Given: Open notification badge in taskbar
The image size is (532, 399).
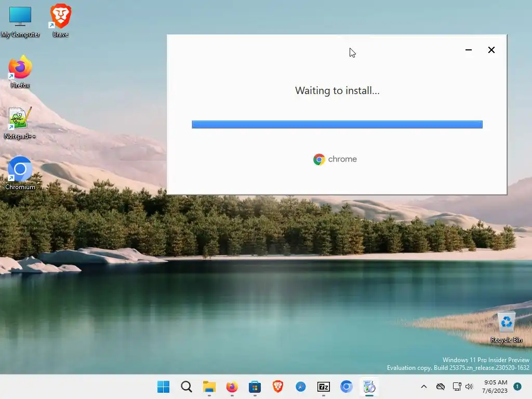Looking at the screenshot, I should point(517,387).
